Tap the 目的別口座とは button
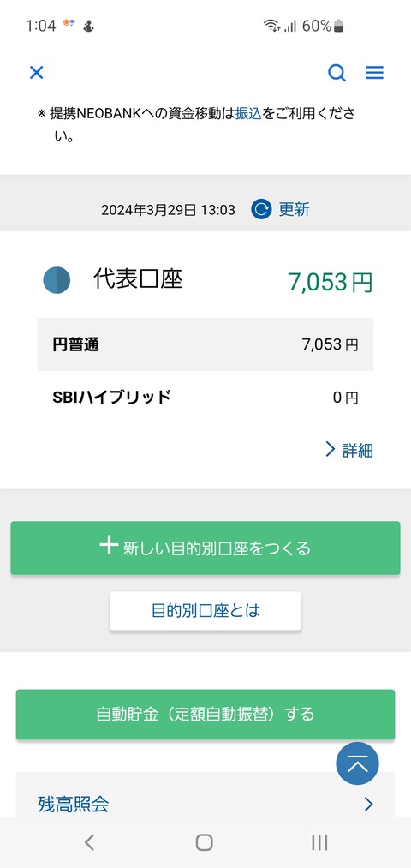The width and height of the screenshot is (411, 868). pyautogui.click(x=205, y=611)
